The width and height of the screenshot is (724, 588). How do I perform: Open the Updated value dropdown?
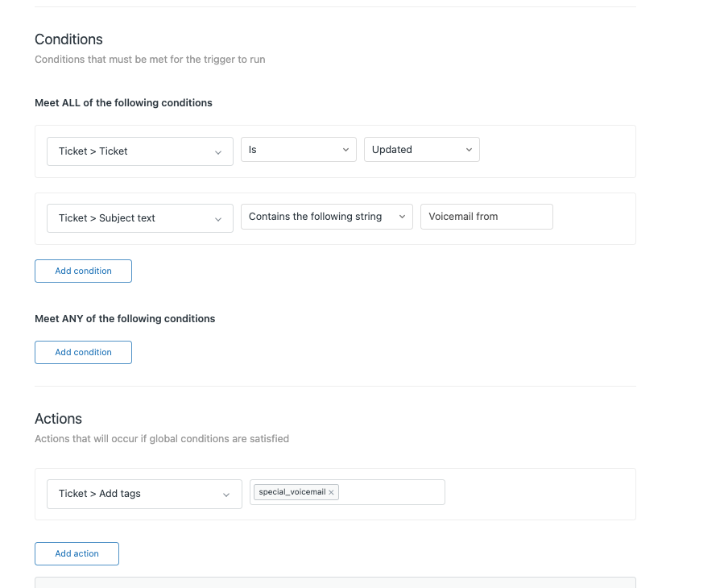pyautogui.click(x=422, y=150)
